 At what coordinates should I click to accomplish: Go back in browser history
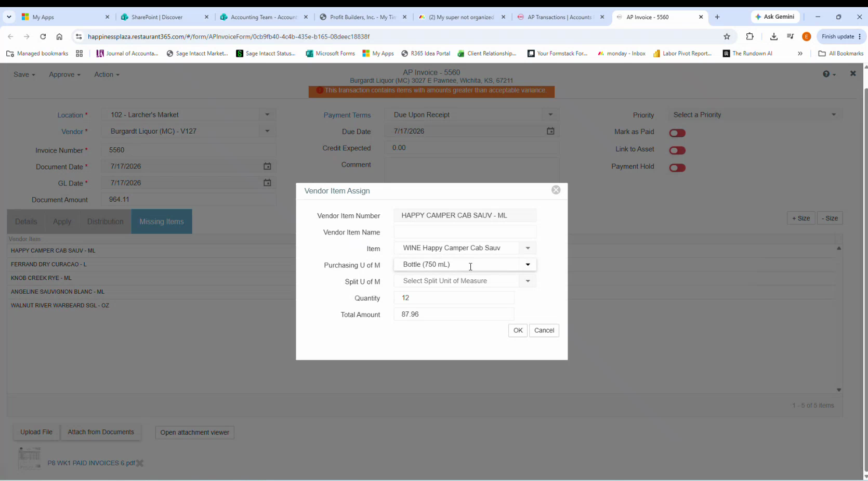[10, 36]
